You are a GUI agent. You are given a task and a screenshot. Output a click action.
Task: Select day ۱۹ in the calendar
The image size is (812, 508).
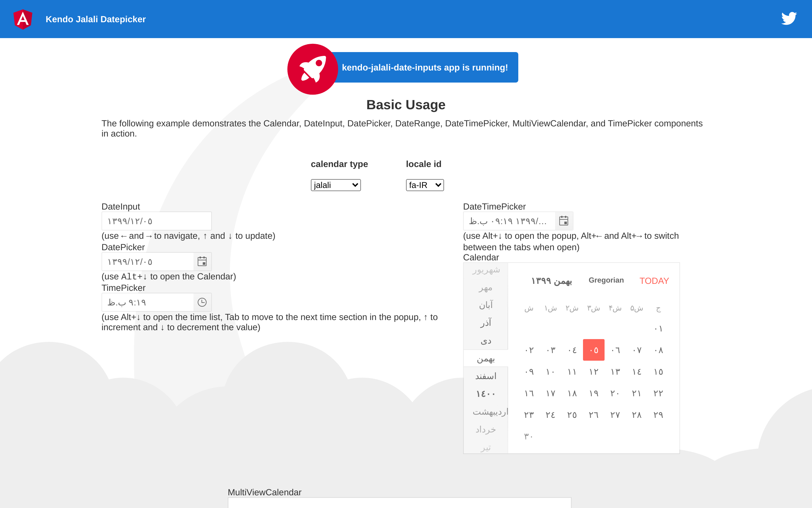tap(593, 393)
